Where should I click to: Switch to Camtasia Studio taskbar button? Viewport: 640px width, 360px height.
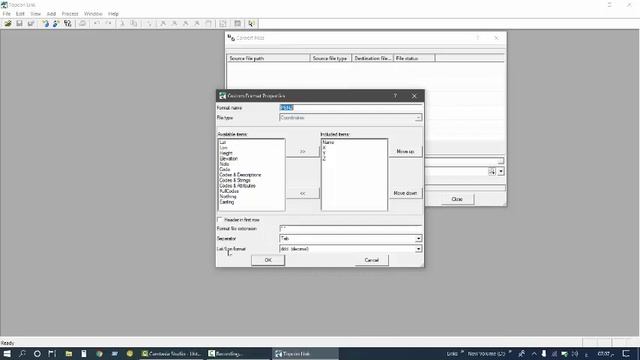coord(171,353)
